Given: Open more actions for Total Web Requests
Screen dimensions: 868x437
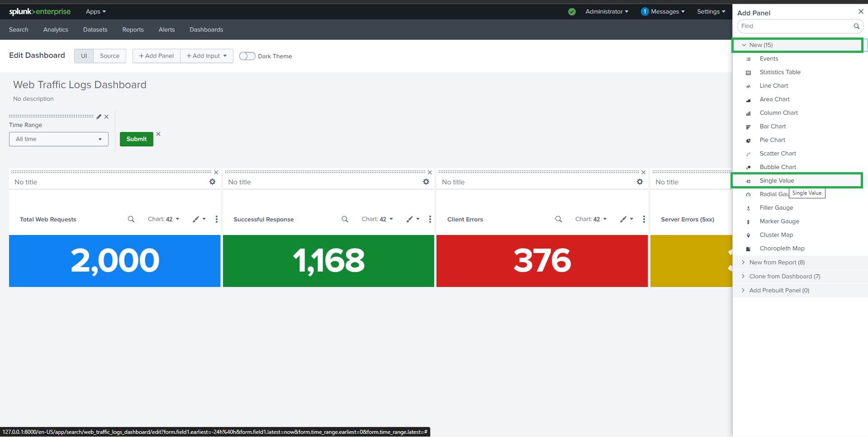Looking at the screenshot, I should [217, 219].
